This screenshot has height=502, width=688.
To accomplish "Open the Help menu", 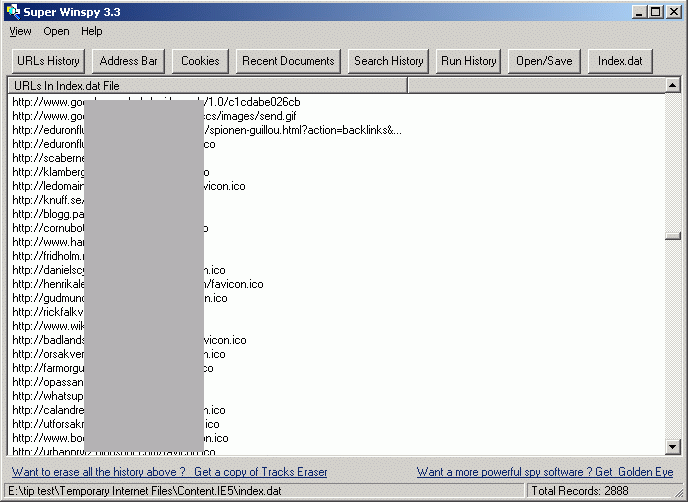I will [x=91, y=32].
